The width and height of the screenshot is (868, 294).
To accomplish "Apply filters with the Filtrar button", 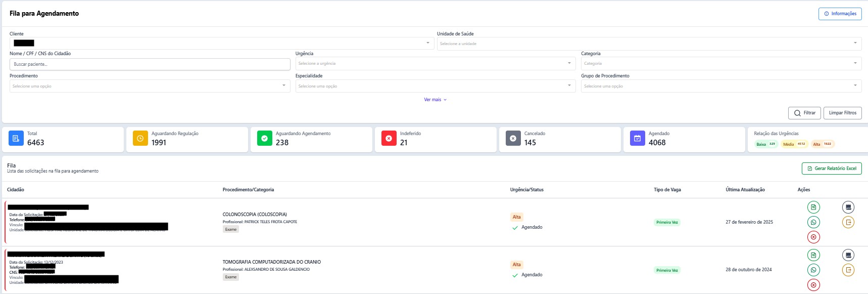I will click(x=804, y=113).
